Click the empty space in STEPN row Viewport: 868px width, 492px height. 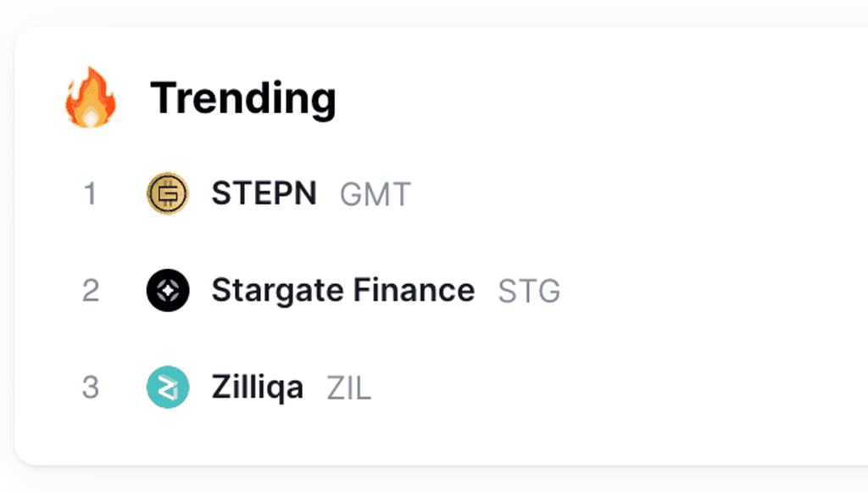pyautogui.click(x=637, y=194)
